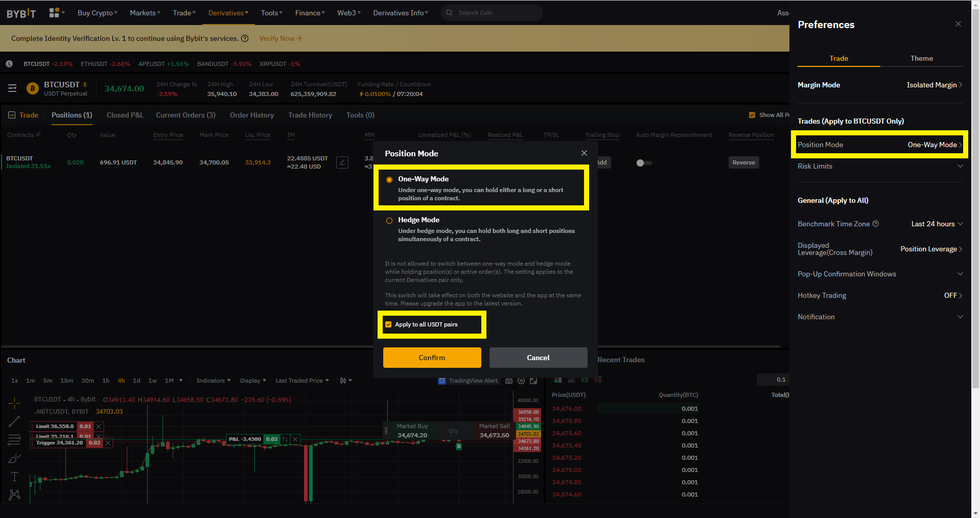Click Cancel in Position Mode dialog
Viewport: 980px width, 518px height.
tap(538, 358)
